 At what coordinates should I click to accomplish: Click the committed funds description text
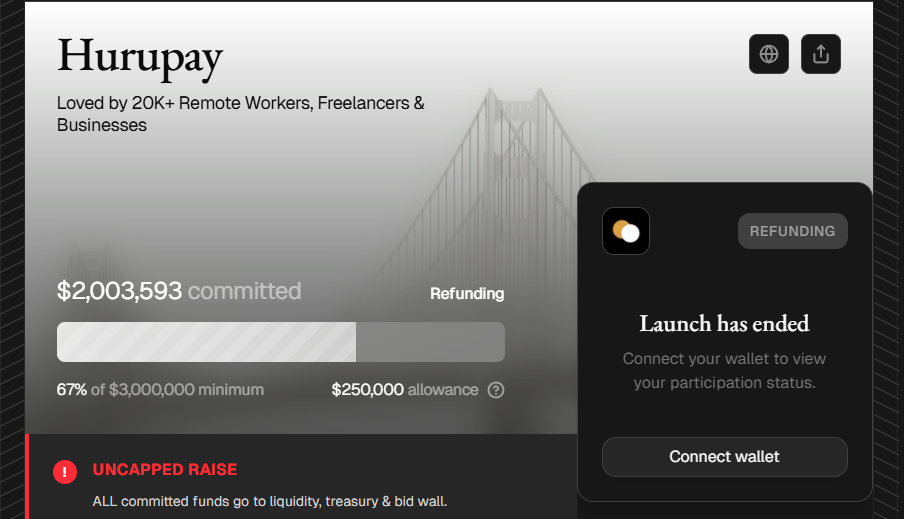[x=270, y=500]
